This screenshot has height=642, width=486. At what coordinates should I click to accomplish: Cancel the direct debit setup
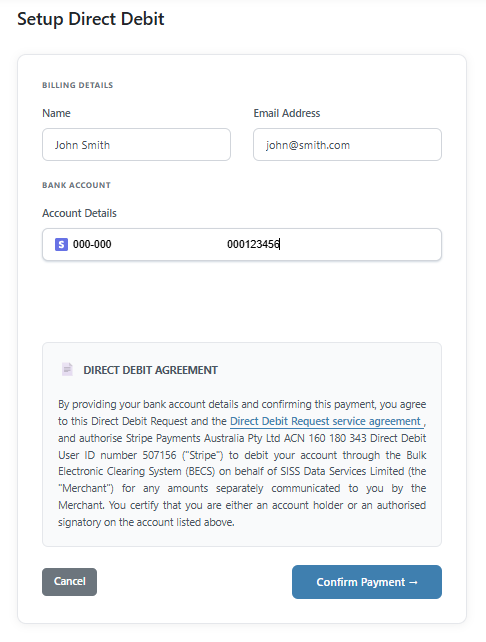[x=70, y=582]
